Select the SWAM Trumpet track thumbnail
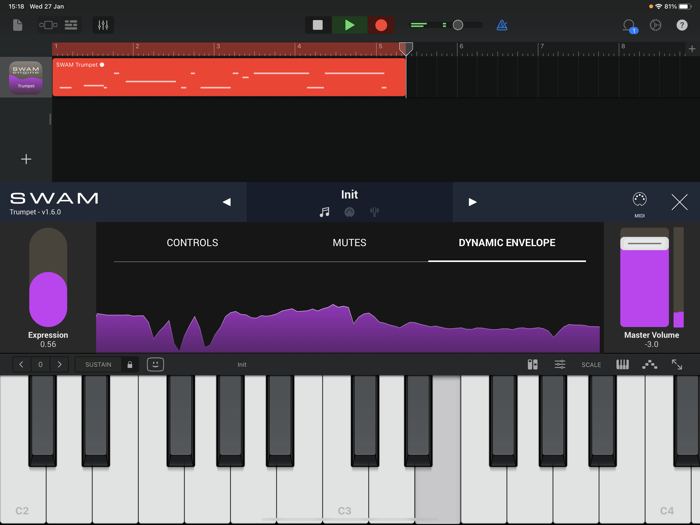The width and height of the screenshot is (700, 525). coord(26,77)
